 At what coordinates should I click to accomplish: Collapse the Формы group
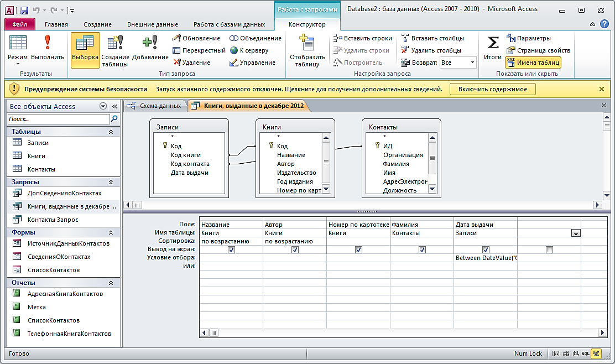pyautogui.click(x=111, y=232)
